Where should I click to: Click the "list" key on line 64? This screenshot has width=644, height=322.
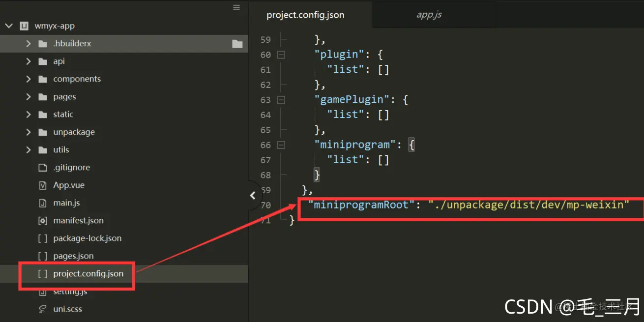pos(346,115)
